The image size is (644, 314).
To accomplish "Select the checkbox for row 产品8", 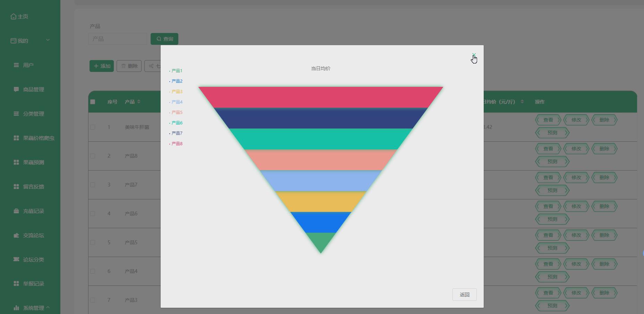I will pos(93,156).
